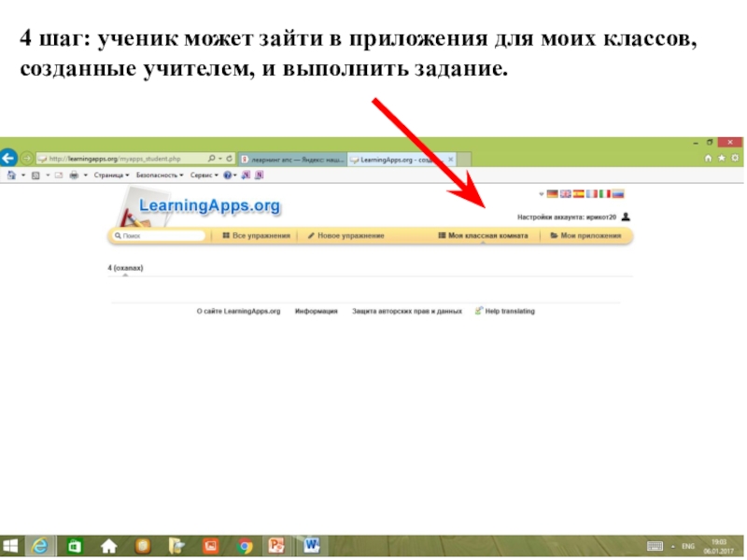The height and width of the screenshot is (560, 747).
Task: Open the Windows Store taskbar icon
Action: pyautogui.click(x=75, y=546)
